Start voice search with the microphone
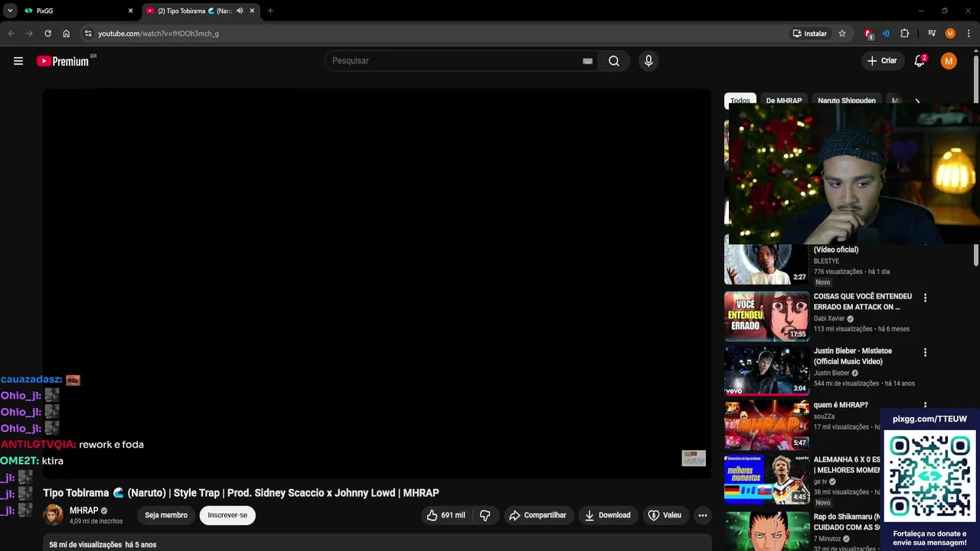The image size is (980, 551). point(648,61)
